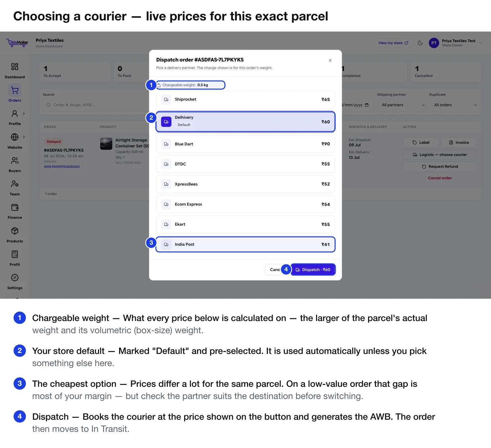Choose the Blue Dart courier row
Screen dimensions: 491x448
point(245,144)
